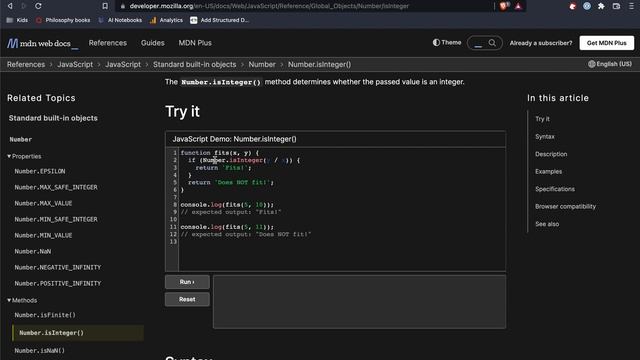This screenshot has width=640, height=360.
Task: Click the demo output console area
Action: tap(359, 302)
